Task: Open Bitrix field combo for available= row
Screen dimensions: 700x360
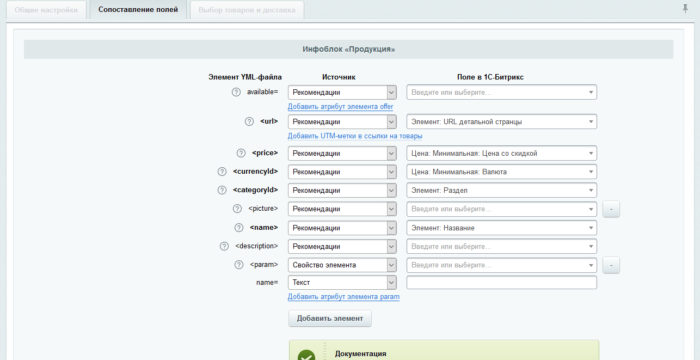Action: (501, 92)
